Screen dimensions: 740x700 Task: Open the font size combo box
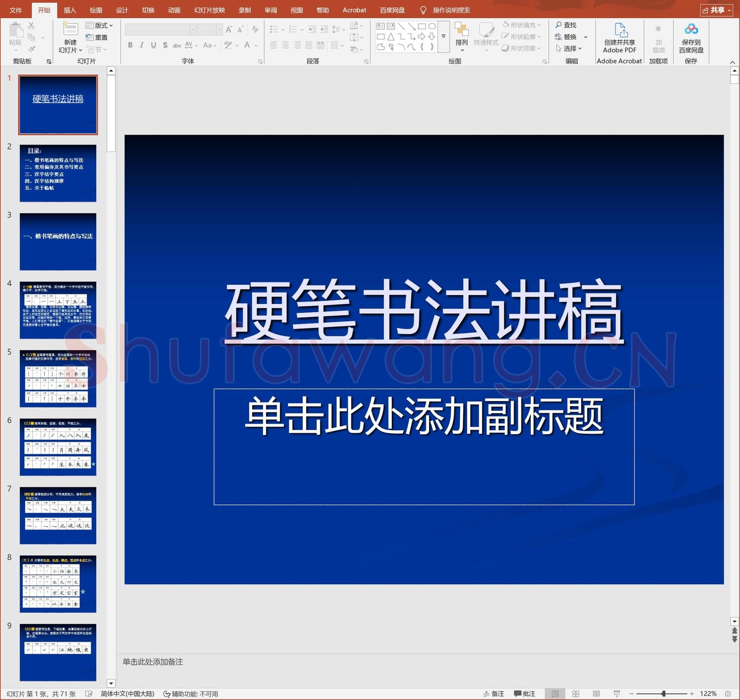coord(210,30)
